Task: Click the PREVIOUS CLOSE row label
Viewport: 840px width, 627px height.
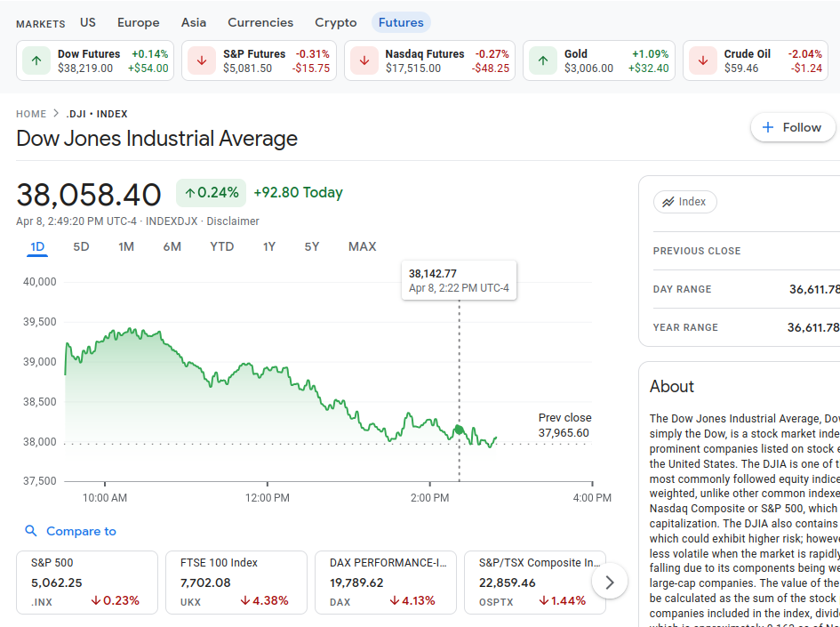Action: (696, 251)
